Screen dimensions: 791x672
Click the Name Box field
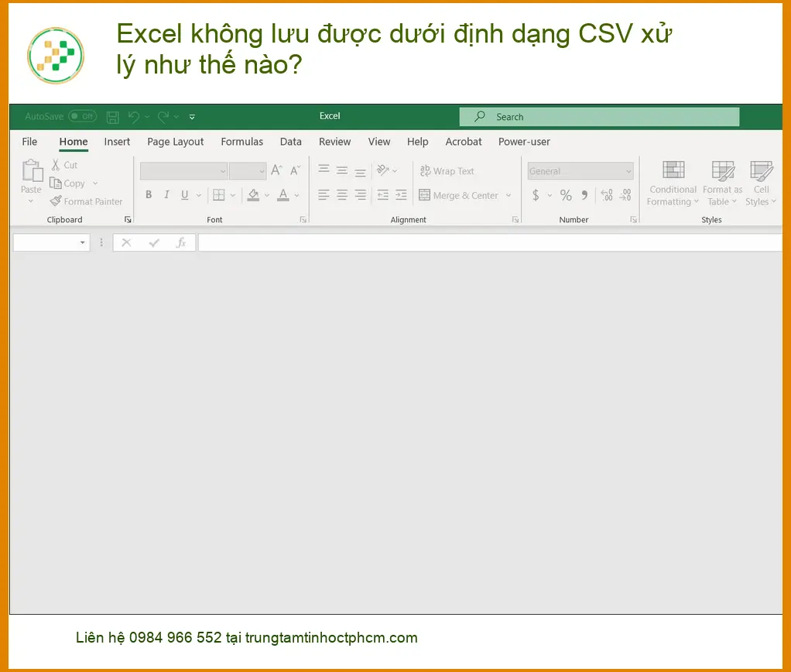[x=51, y=242]
